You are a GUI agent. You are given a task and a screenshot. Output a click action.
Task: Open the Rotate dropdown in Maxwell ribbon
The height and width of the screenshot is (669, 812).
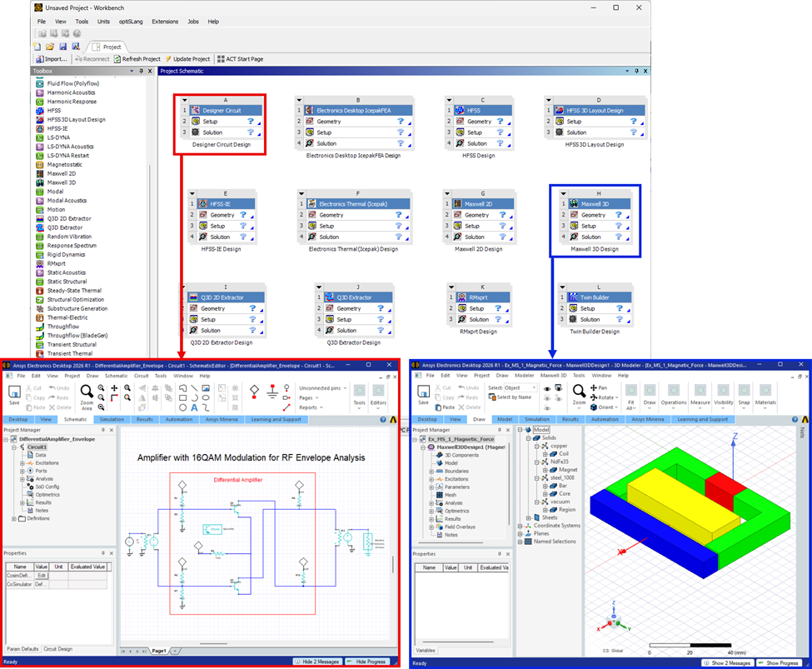(x=605, y=397)
